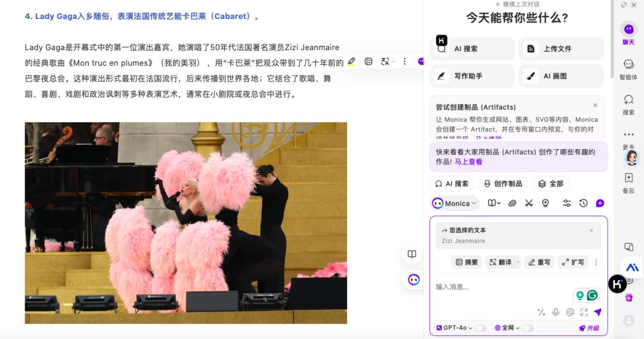
Task: Click the panel expand arrows icon at top right
Action: coord(624,5)
